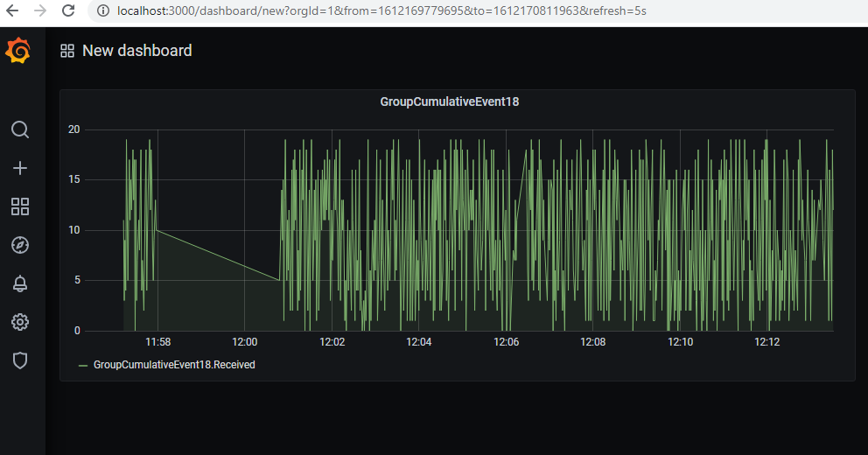Open the Create plus icon
868x455 pixels.
[20, 168]
